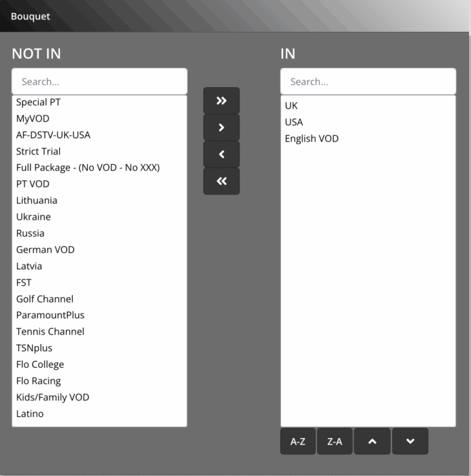This screenshot has width=471, height=476.
Task: Pick Kids/Family VOD from the list
Action: click(52, 397)
